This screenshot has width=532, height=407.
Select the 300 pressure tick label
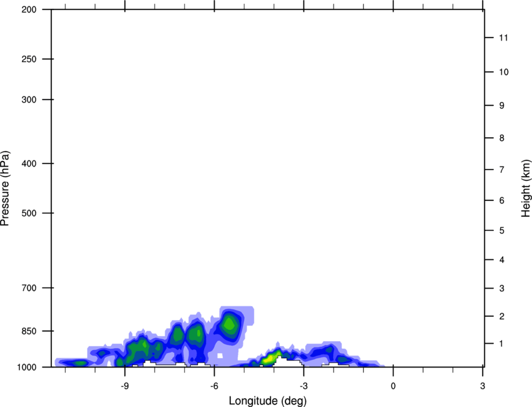point(29,100)
